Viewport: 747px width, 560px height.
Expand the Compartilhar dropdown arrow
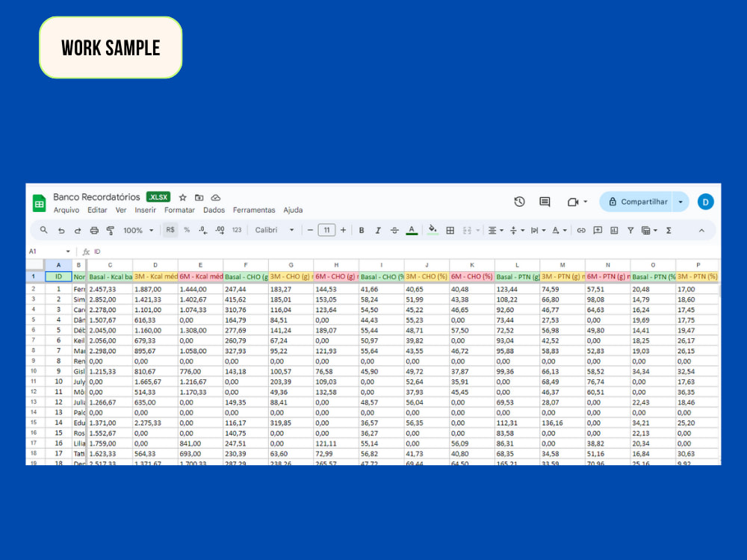point(681,202)
